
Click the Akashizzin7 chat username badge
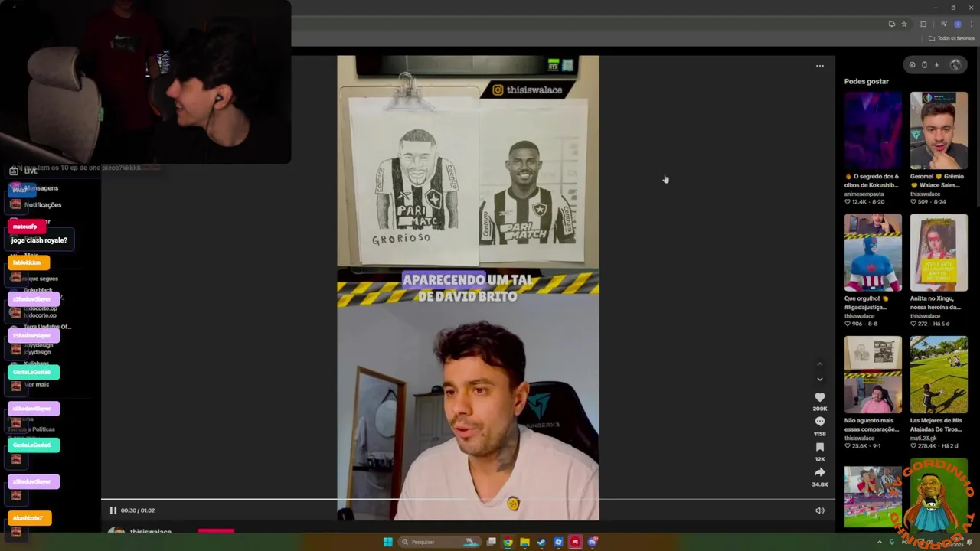tap(28, 518)
